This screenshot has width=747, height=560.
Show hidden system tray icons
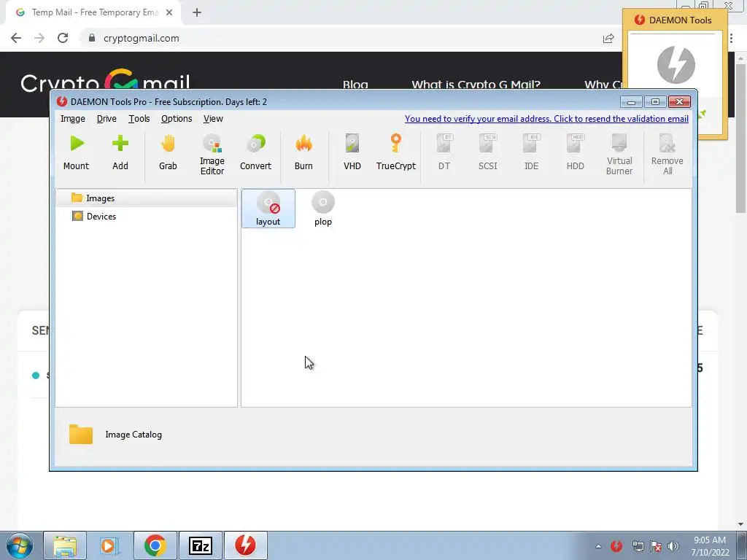[x=598, y=546]
